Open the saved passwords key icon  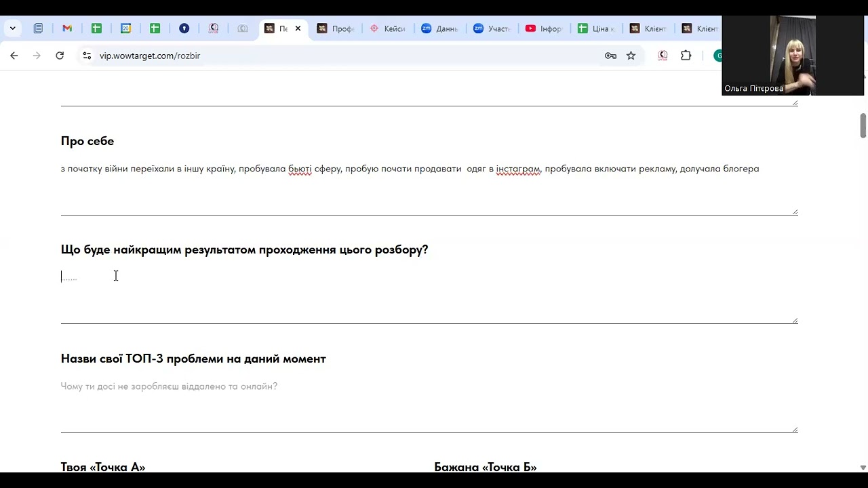click(x=610, y=56)
